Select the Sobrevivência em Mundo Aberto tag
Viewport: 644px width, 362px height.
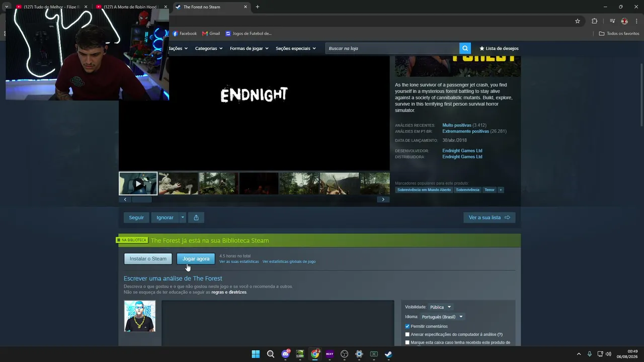click(x=424, y=190)
